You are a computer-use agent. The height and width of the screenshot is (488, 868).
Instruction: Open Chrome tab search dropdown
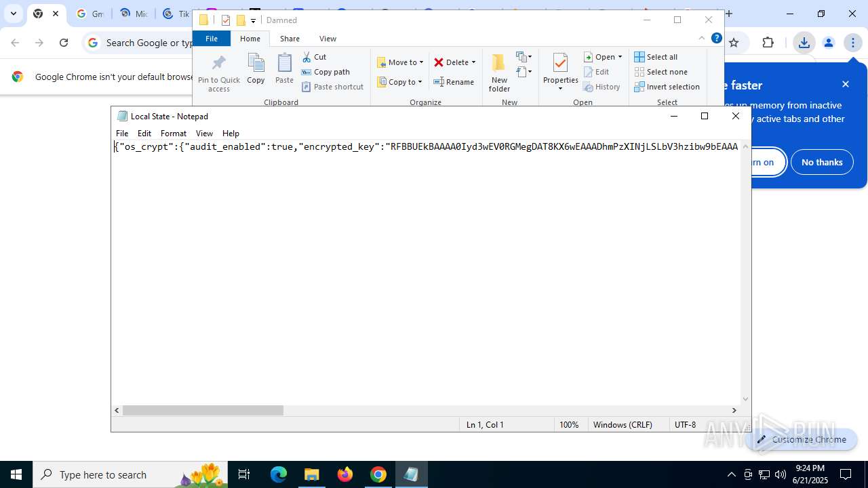click(13, 14)
